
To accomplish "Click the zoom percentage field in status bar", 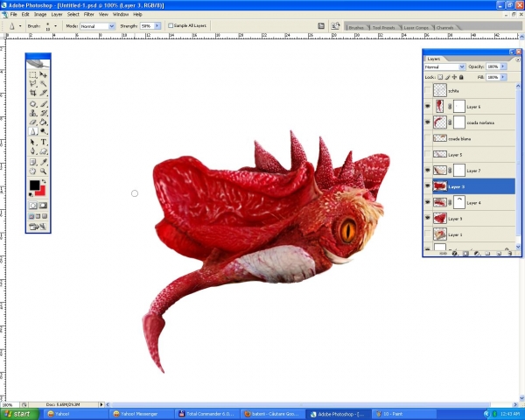I will 9,404.
